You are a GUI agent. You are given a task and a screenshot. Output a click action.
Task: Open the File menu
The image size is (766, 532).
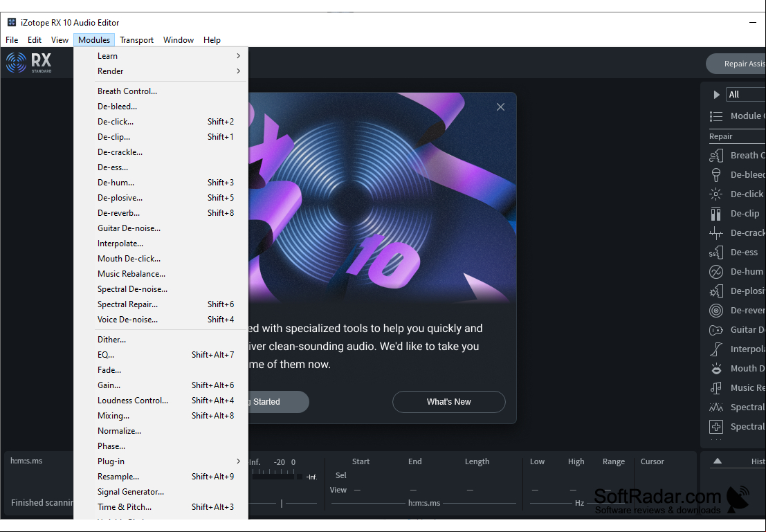tap(12, 40)
